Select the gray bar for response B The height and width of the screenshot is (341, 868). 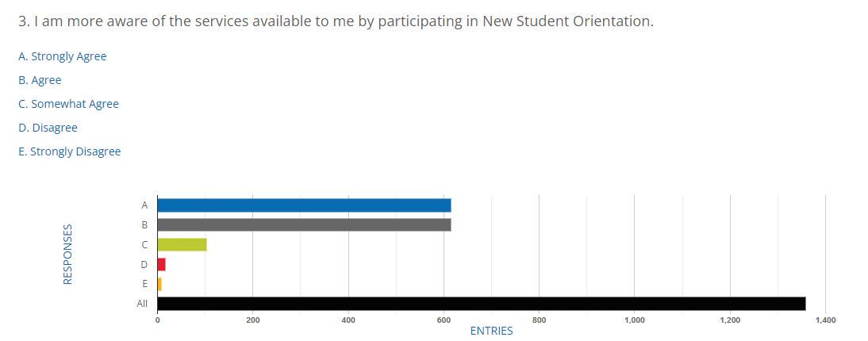coord(304,224)
